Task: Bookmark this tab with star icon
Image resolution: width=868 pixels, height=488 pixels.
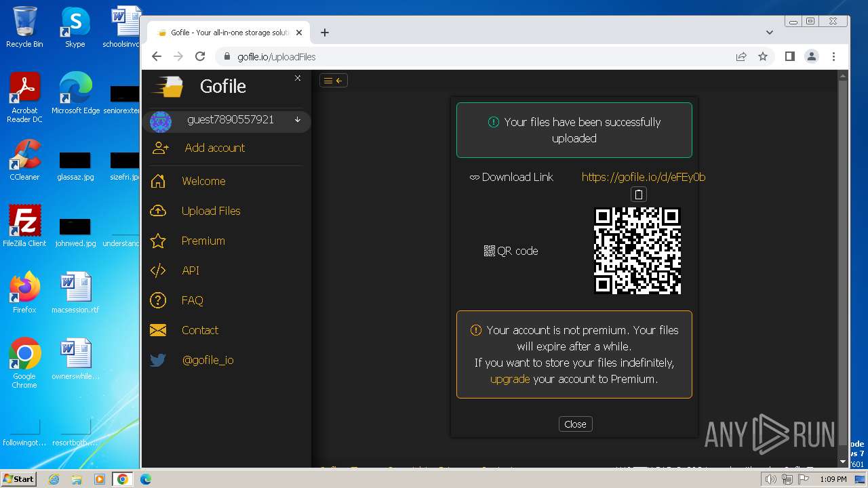Action: point(763,57)
